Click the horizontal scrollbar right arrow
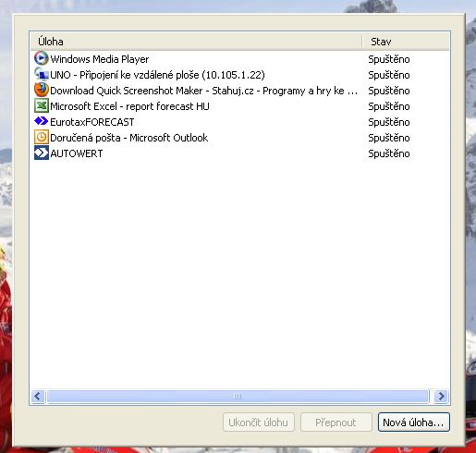This screenshot has height=453, width=476. (442, 396)
